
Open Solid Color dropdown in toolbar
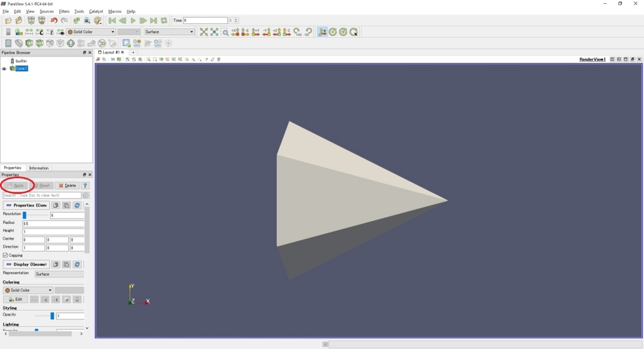(91, 32)
